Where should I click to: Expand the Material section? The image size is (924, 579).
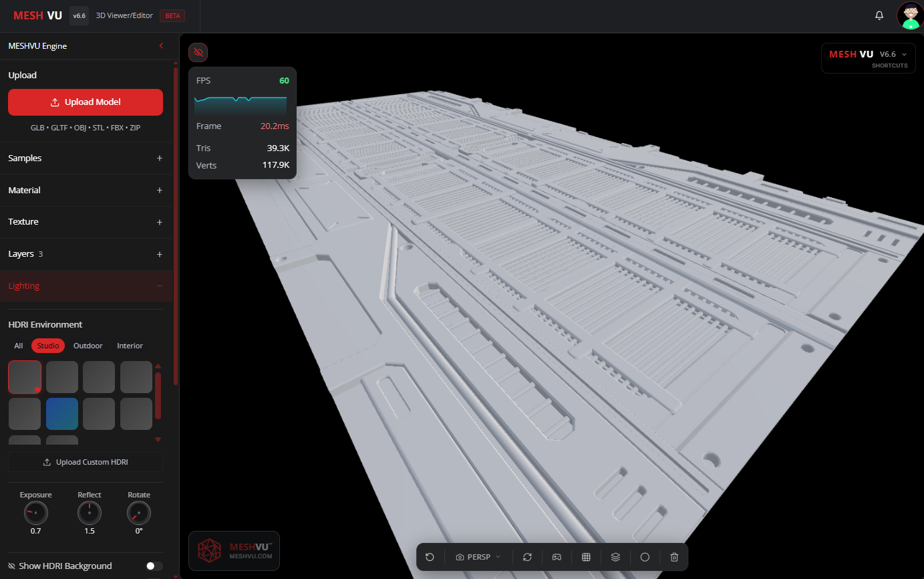86,190
